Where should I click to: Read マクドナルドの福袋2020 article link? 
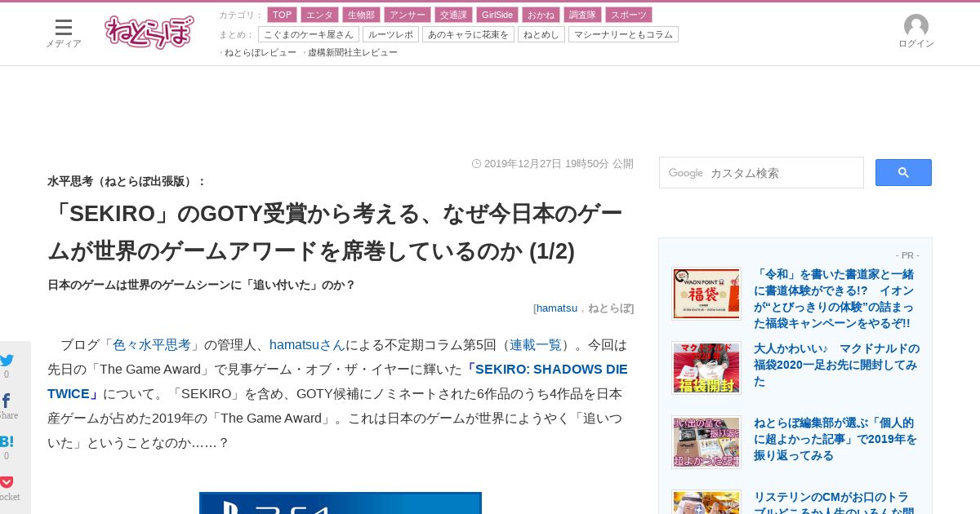coord(836,365)
